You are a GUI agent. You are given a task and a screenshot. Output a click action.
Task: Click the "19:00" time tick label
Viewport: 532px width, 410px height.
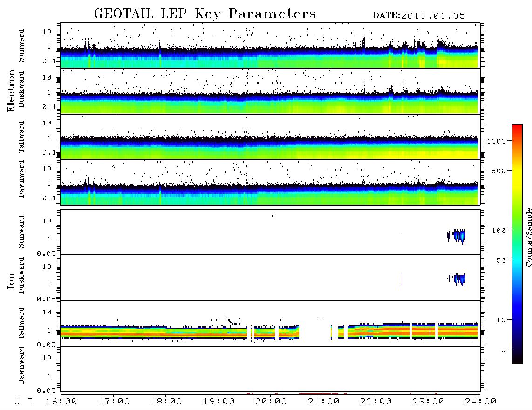(x=219, y=402)
